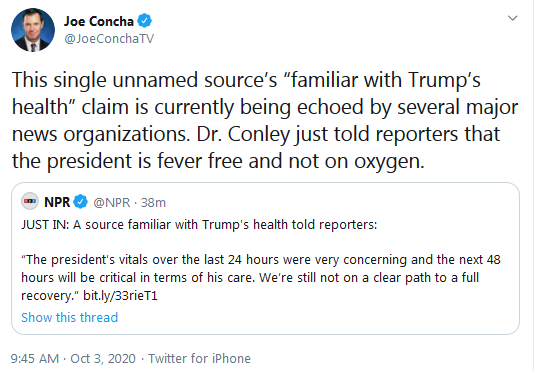534x371 pixels.
Task: Click the JUST IN headline line
Action: coord(199,225)
